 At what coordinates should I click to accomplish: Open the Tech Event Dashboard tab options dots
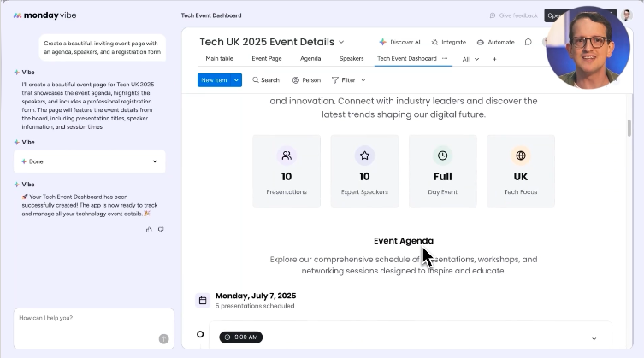pos(445,59)
